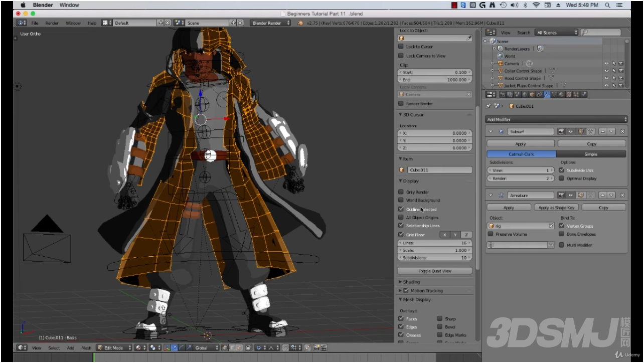Move the Subsurf modifier down
This screenshot has height=363, width=644.
(611, 131)
